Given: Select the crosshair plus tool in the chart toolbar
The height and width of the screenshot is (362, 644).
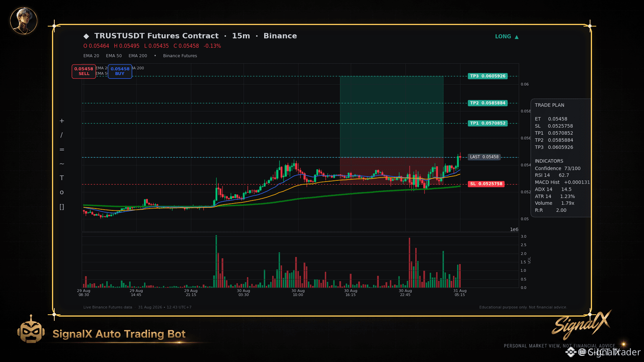Looking at the screenshot, I should point(62,121).
